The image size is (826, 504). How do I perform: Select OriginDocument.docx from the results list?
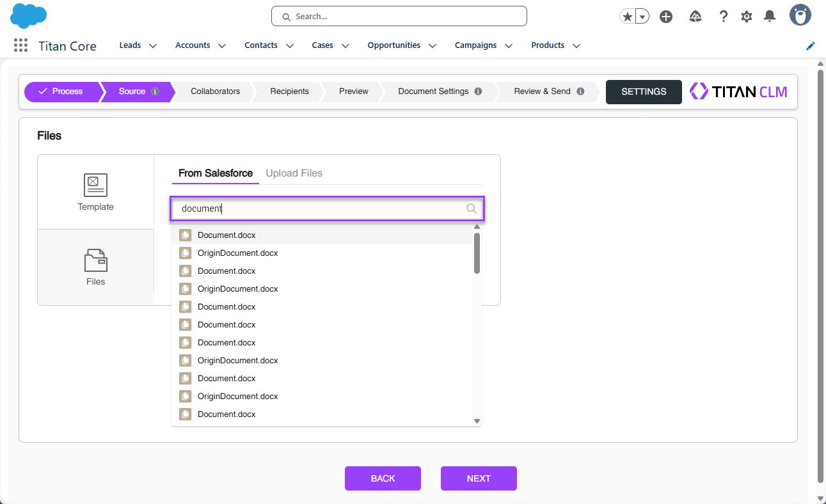[x=237, y=253]
